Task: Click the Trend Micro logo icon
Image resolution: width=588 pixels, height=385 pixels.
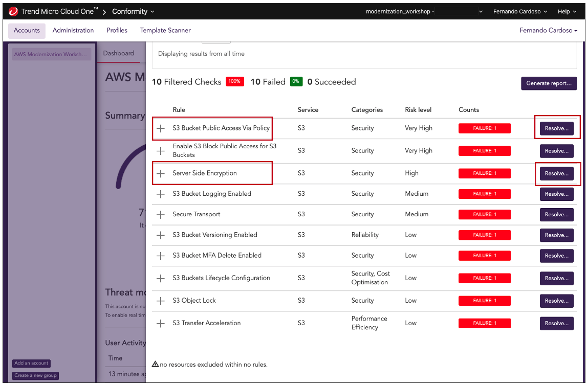Action: pos(13,12)
